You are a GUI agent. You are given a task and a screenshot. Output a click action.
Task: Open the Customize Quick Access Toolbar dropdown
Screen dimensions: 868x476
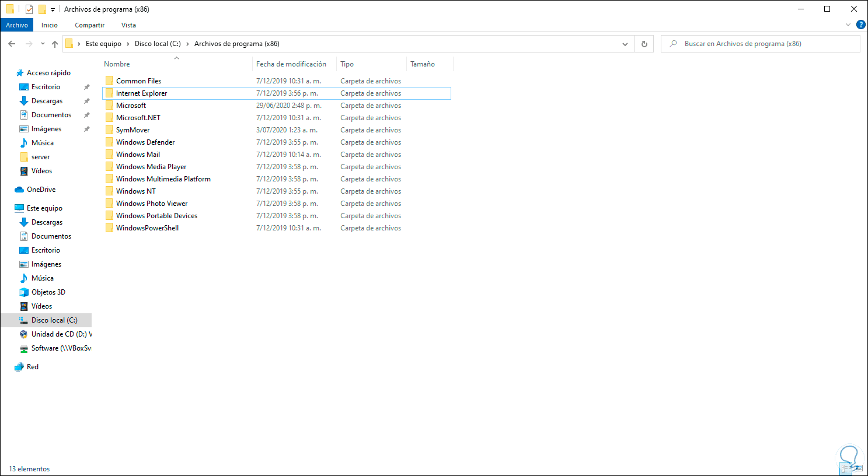53,10
